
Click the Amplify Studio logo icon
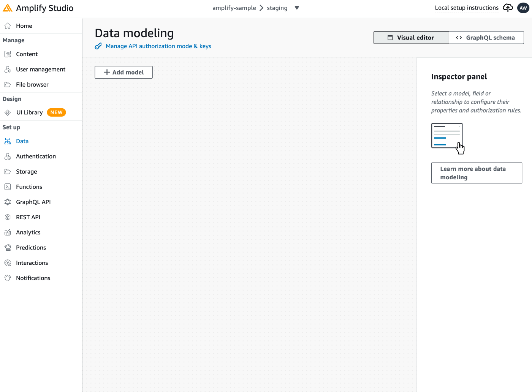click(x=8, y=8)
